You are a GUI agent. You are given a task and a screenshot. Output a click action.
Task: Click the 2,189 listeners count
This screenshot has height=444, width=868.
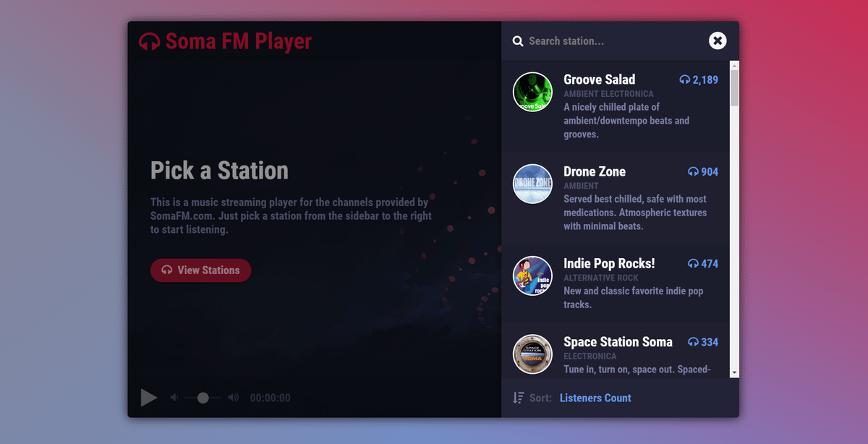705,80
